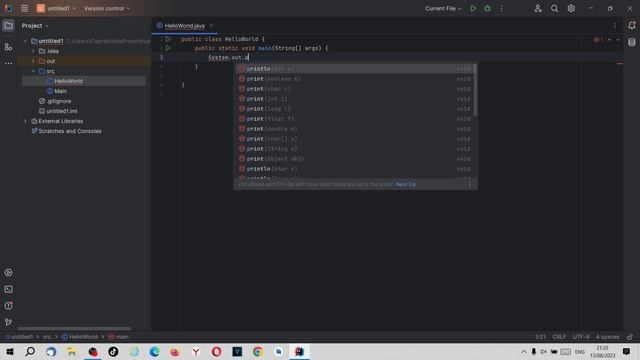
Task: Go to next highlighted error arrow
Action: 618,40
